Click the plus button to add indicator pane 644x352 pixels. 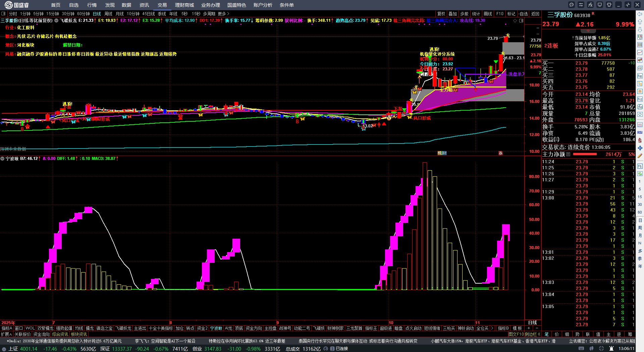tap(529, 328)
